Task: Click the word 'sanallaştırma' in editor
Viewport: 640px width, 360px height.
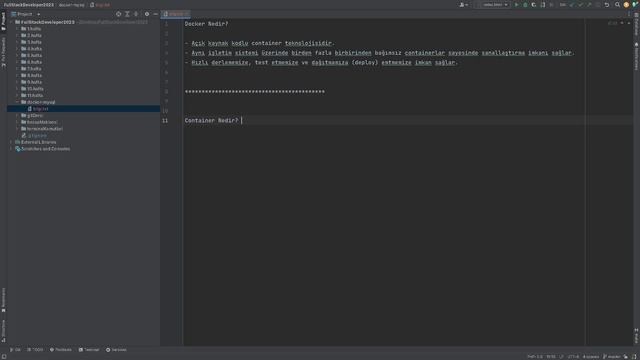Action: coord(503,53)
